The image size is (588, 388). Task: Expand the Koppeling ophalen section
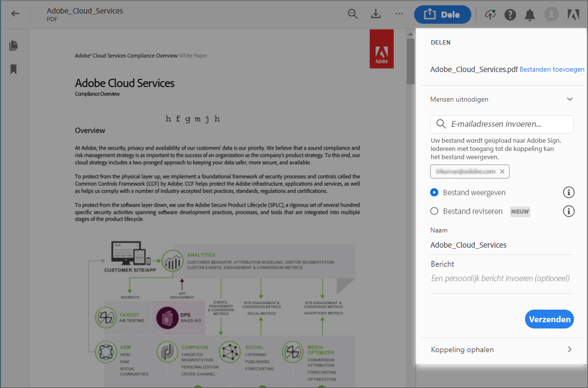click(x=570, y=350)
